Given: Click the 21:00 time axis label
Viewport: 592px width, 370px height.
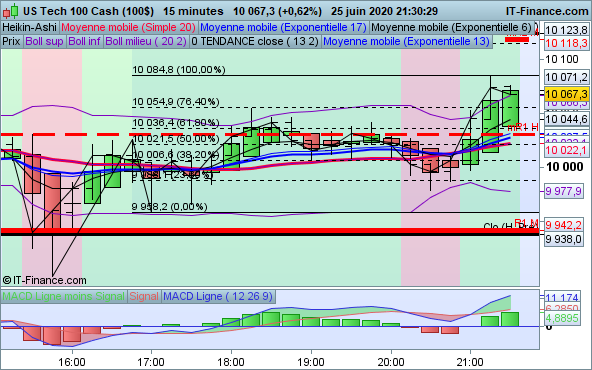Looking at the screenshot, I should click(x=470, y=362).
